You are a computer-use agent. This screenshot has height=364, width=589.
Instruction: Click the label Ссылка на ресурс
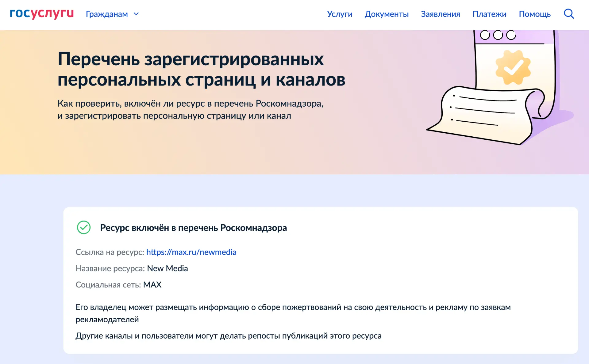[110, 252]
